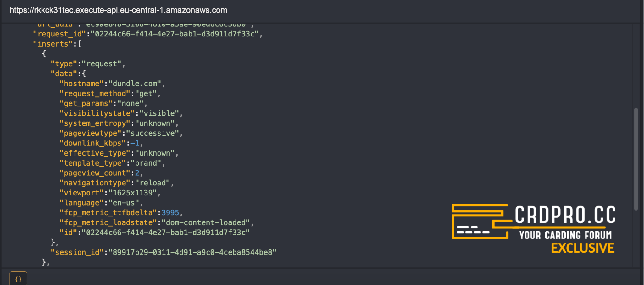Click the "dundle.com" hostname value
Image resolution: width=644 pixels, height=285 pixels.
(135, 84)
